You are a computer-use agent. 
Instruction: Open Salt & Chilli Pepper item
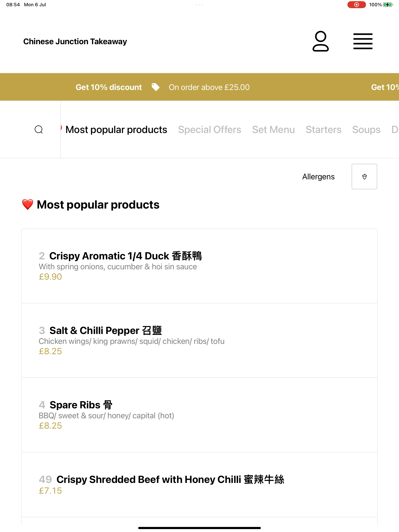click(199, 340)
